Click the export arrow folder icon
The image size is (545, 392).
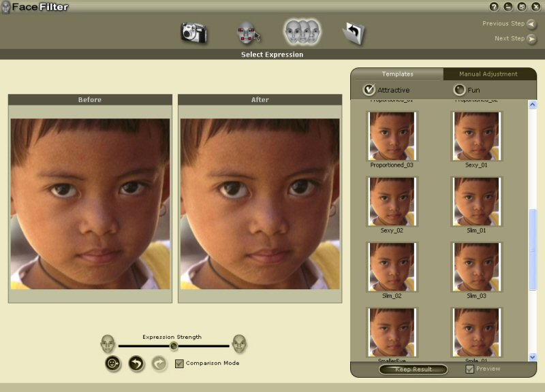click(354, 33)
